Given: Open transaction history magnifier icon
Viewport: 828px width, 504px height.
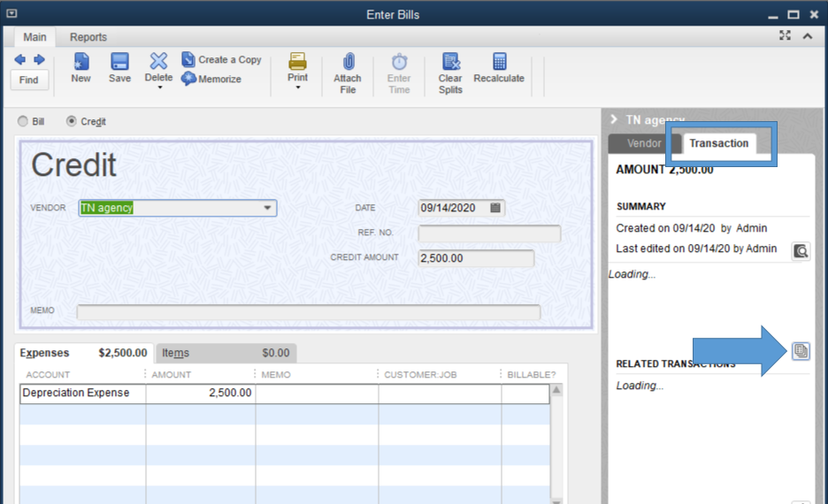Looking at the screenshot, I should click(801, 251).
